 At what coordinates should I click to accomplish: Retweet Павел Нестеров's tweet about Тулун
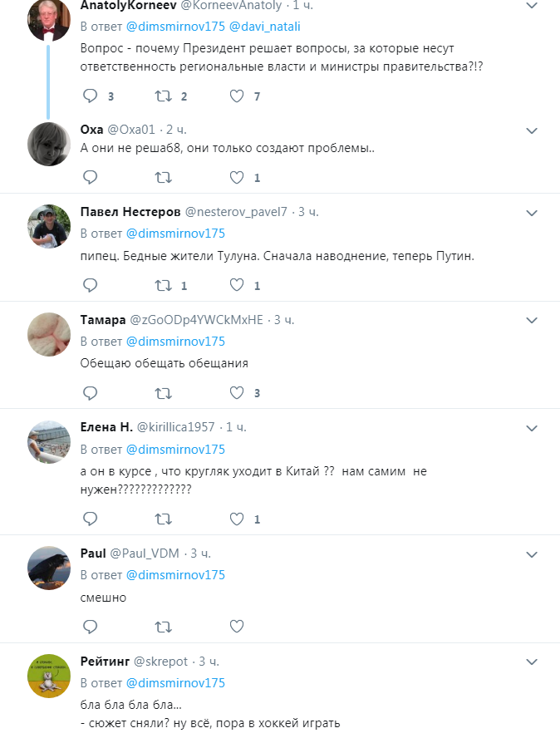pos(164,285)
